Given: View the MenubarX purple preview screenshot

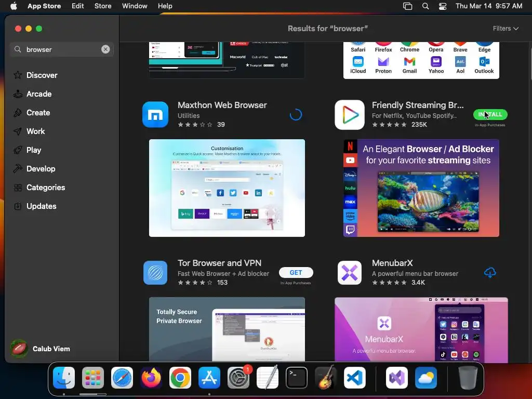Looking at the screenshot, I should (421, 330).
